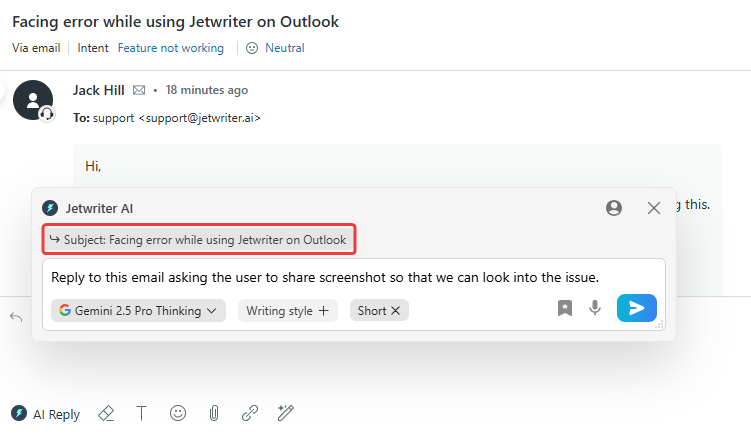Close the Jetwriter AI popup
This screenshot has height=436, width=751.
pyautogui.click(x=654, y=208)
